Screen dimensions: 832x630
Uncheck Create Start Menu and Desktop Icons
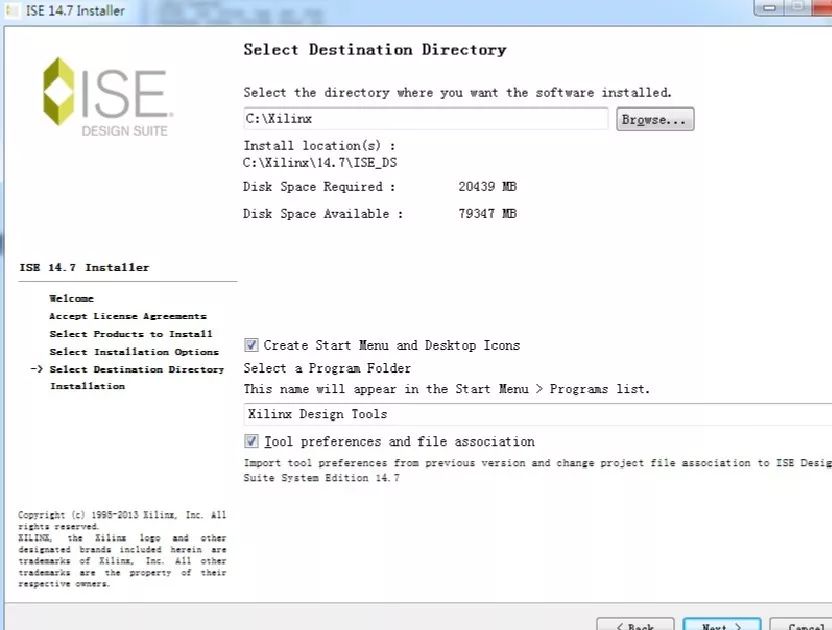(251, 345)
